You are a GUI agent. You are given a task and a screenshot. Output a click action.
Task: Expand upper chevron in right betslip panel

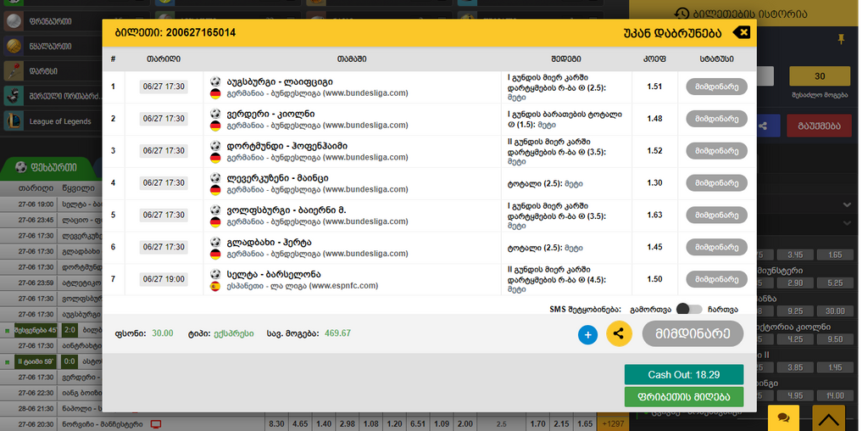click(847, 205)
